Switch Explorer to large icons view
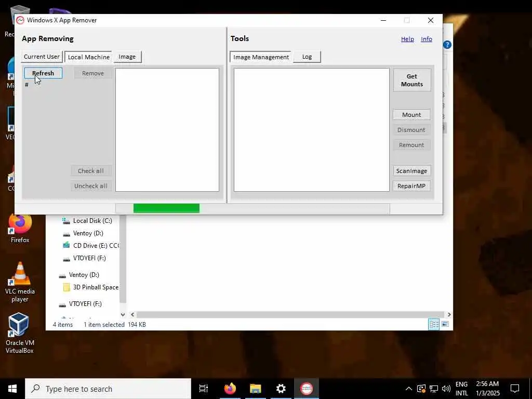Screen dimensions: 532x399 click(x=445, y=324)
